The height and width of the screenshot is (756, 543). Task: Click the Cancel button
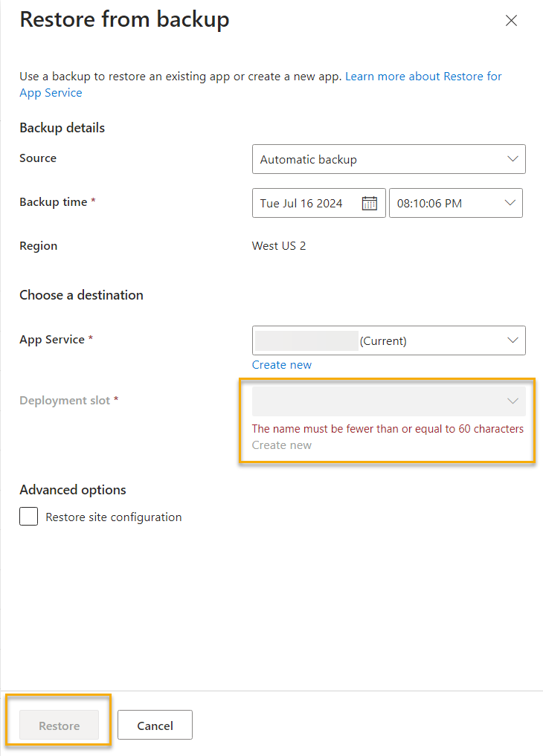pyautogui.click(x=155, y=725)
